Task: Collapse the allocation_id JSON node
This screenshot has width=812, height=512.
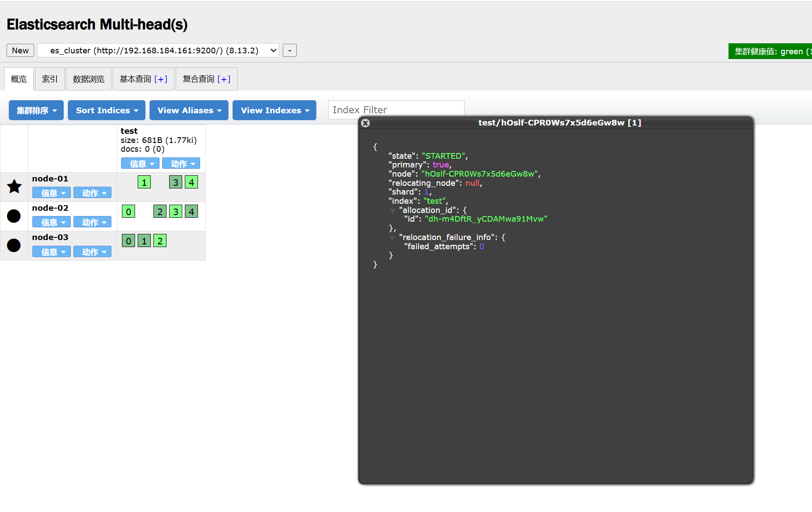Action: pyautogui.click(x=392, y=211)
